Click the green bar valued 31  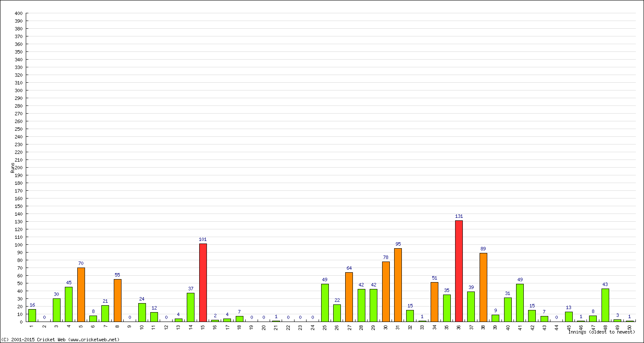pos(508,310)
